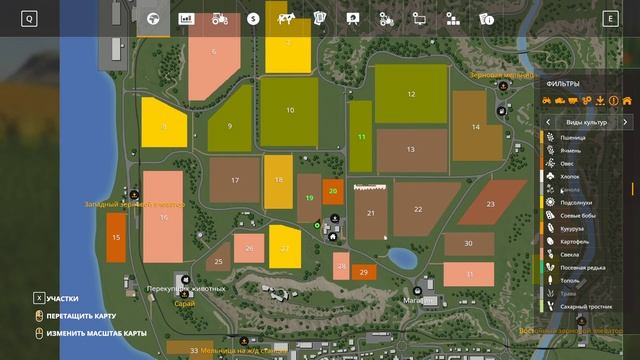
Task: Select the Сарай unloading point icon
Action: coord(184,294)
